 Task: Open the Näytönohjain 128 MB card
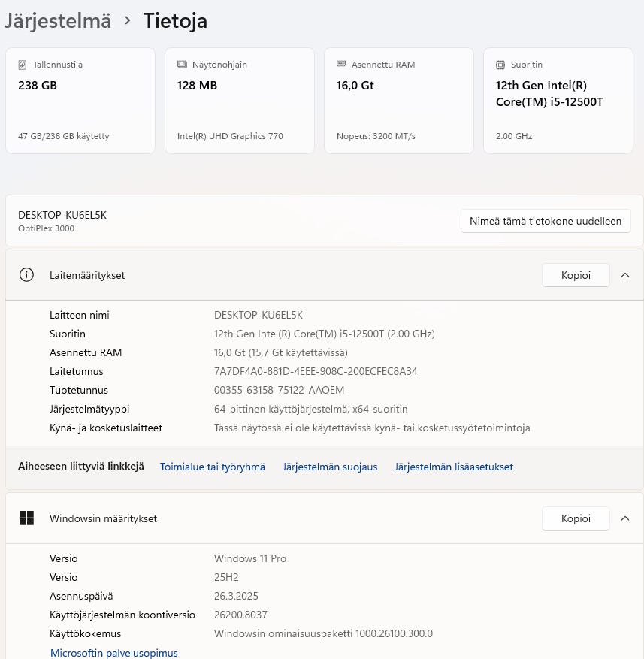coord(240,101)
